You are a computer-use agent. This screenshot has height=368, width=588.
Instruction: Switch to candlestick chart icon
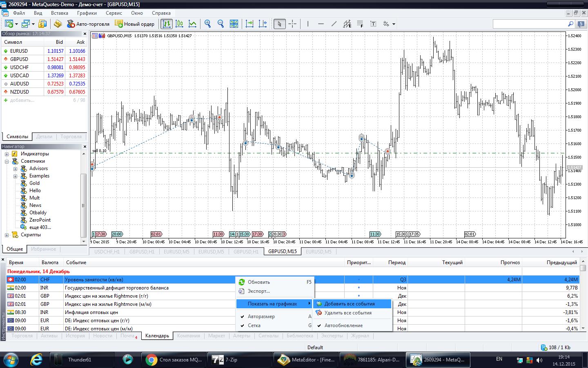pos(179,24)
